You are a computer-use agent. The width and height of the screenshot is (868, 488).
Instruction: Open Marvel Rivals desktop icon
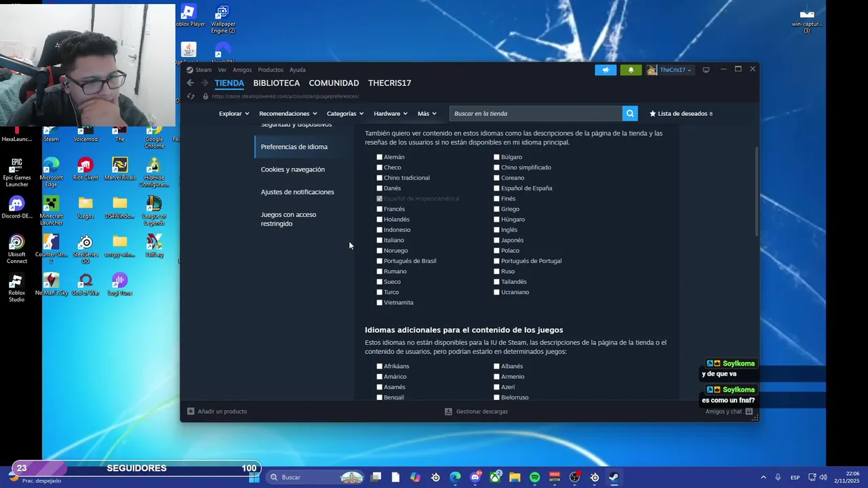coord(120,169)
